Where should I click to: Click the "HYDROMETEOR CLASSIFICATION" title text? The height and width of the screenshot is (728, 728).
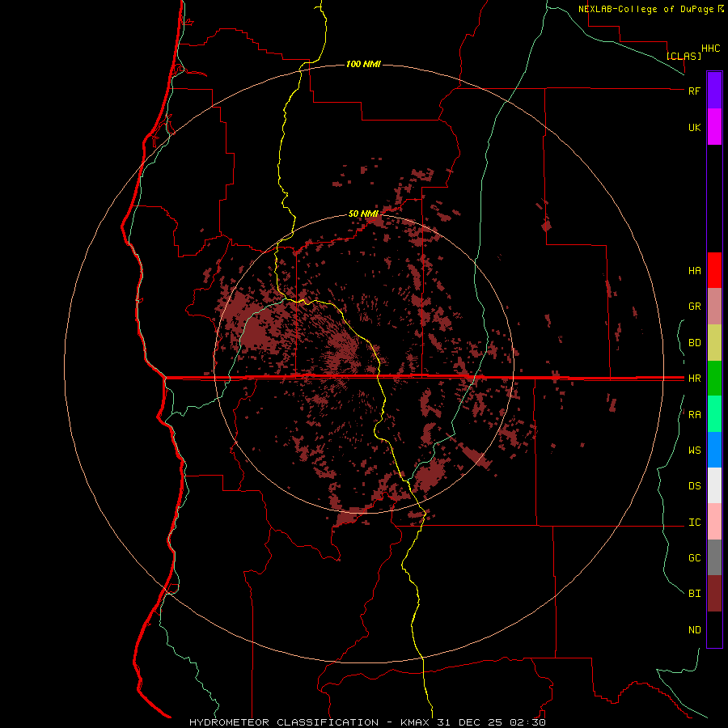tap(284, 722)
